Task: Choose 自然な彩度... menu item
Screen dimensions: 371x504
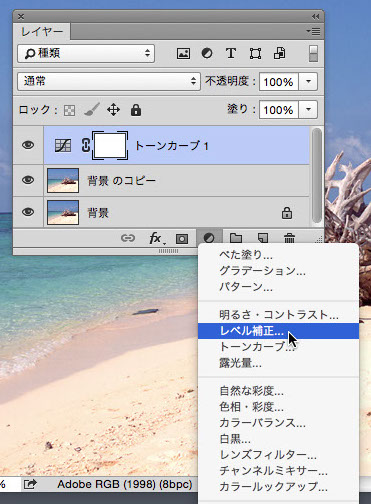Action: (x=278, y=391)
